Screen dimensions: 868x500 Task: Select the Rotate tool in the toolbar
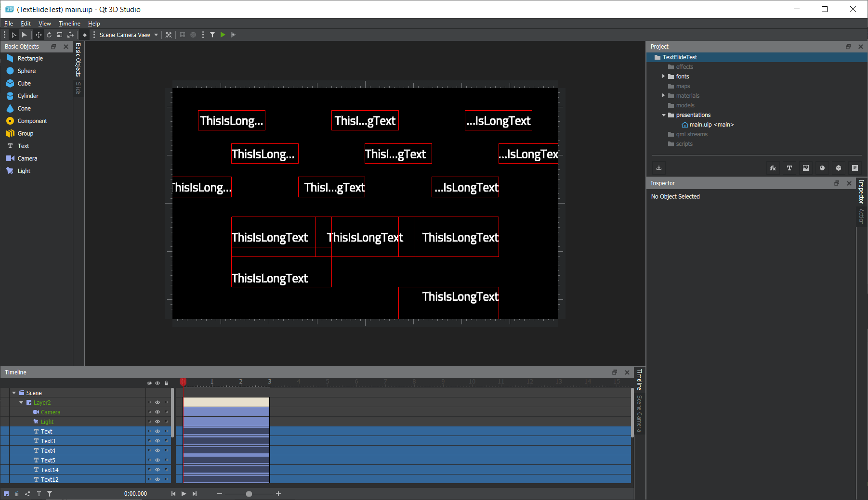click(x=49, y=35)
